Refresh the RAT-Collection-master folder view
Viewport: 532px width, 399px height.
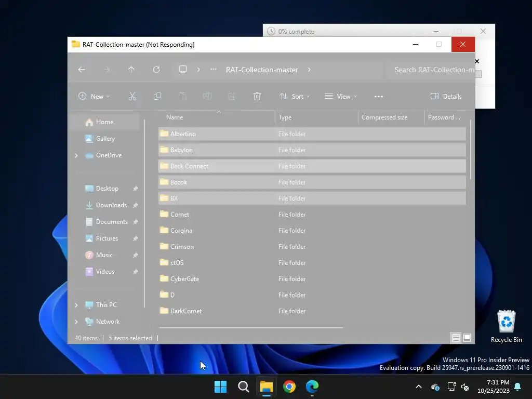(156, 70)
